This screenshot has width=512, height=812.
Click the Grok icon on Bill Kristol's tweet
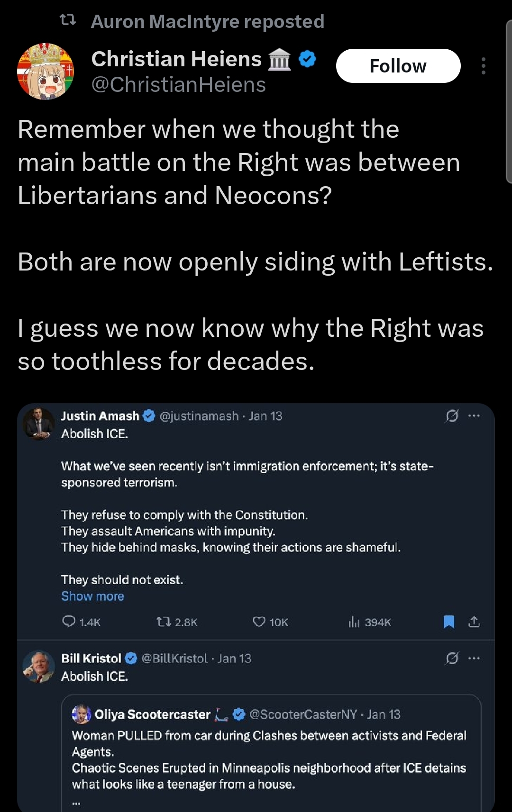pos(452,658)
